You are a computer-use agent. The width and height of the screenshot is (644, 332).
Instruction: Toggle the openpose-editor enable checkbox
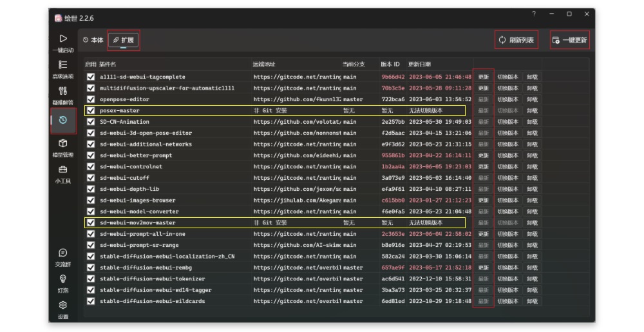pos(91,99)
